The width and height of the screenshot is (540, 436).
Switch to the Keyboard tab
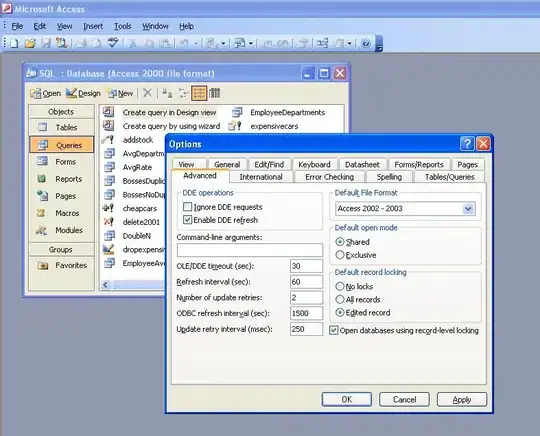(314, 165)
